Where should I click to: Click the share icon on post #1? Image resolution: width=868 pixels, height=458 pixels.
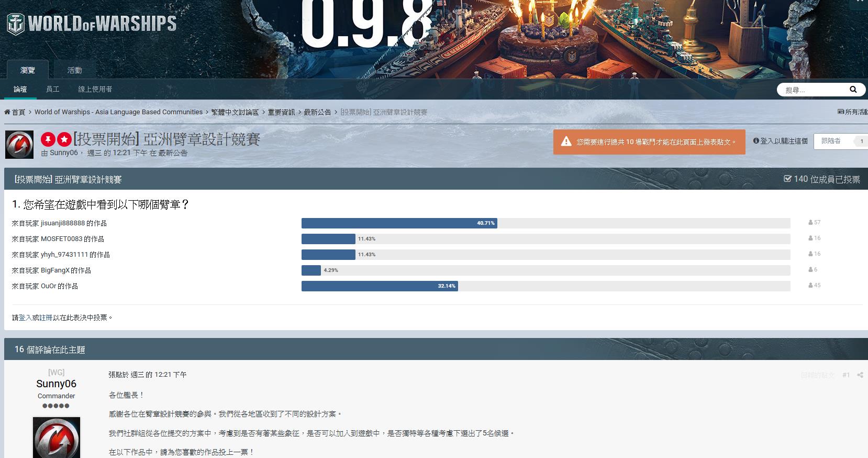(860, 375)
